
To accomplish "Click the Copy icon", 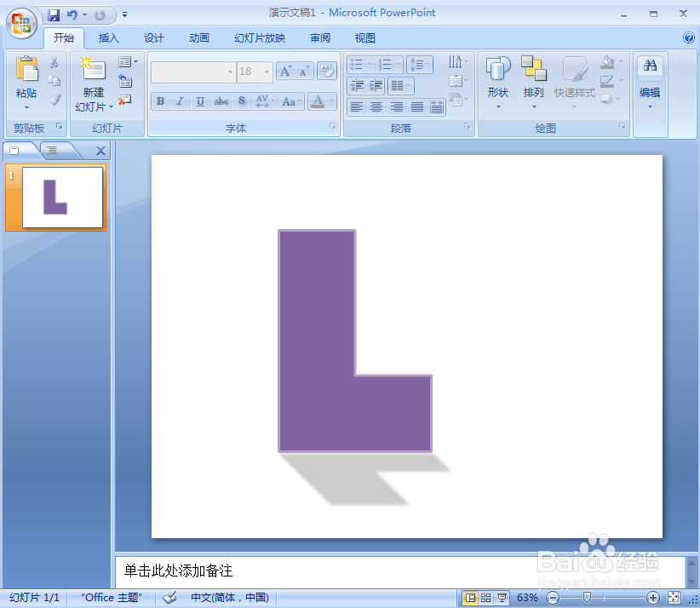I will [55, 81].
